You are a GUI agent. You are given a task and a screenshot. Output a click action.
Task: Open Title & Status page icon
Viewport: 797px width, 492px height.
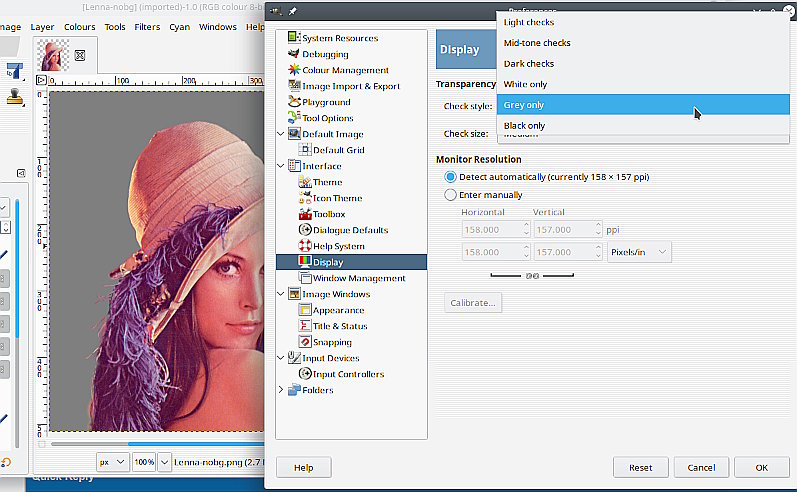click(x=304, y=326)
